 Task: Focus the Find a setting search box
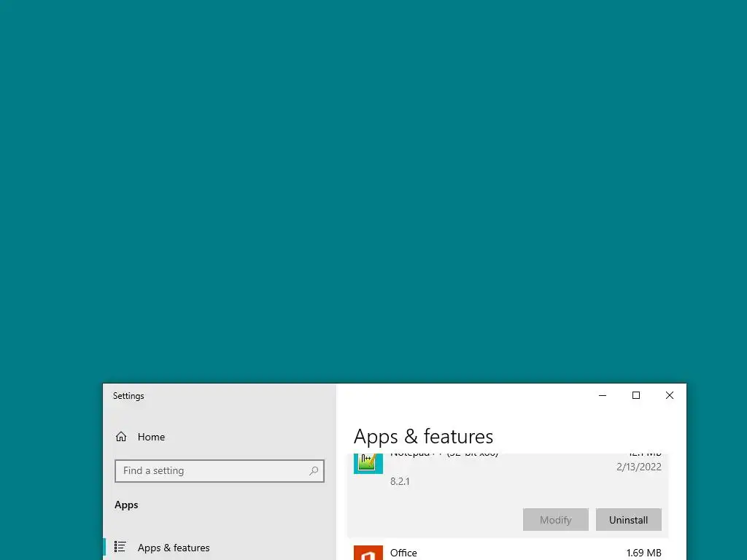219,471
